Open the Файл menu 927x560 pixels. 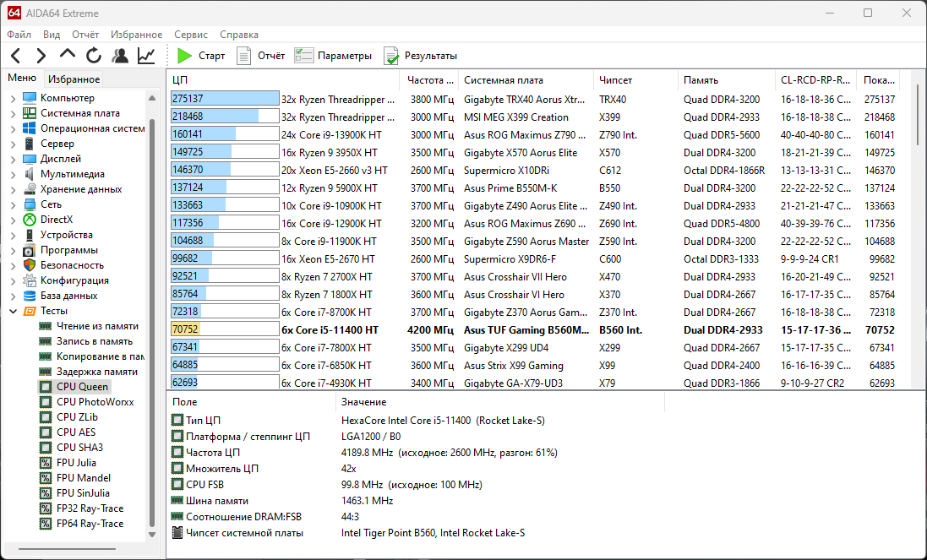tap(19, 35)
